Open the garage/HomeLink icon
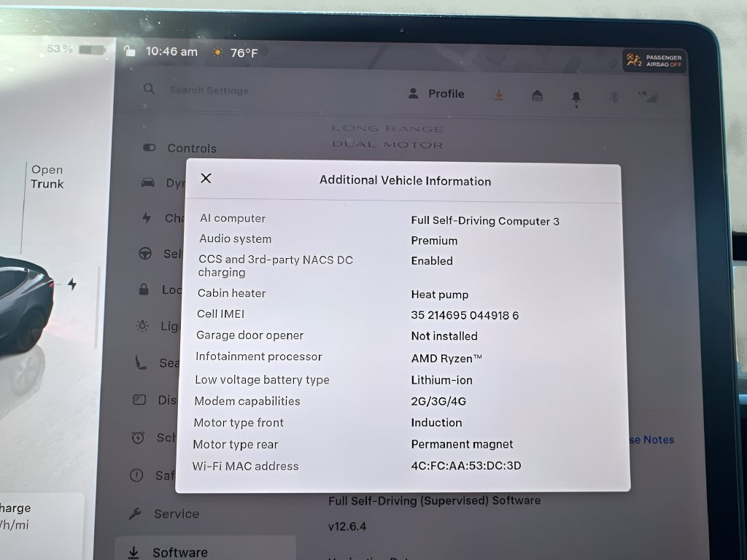Viewport: 747px width, 560px height. pos(537,96)
